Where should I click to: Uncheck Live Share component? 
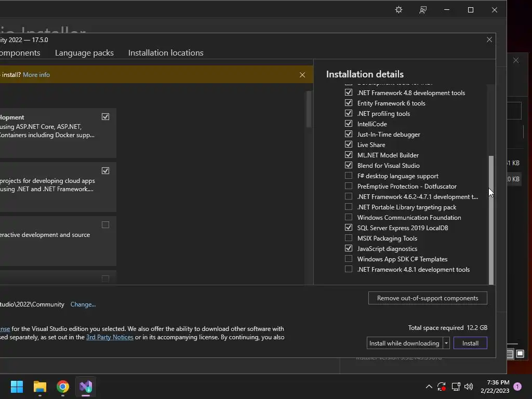coord(349,144)
